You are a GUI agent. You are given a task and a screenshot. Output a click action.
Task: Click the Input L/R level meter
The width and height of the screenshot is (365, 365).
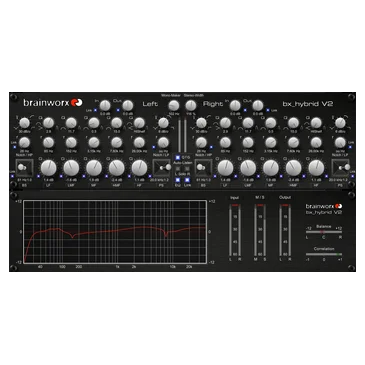coord(235,230)
